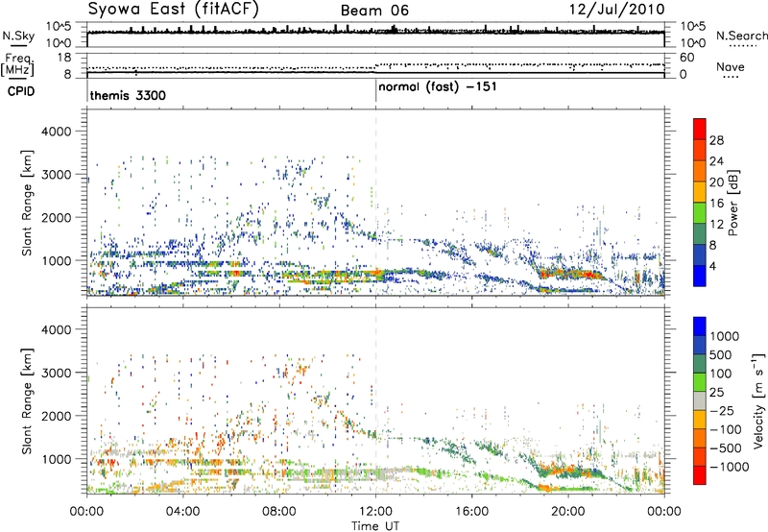Click the '60' Nave axis tick
The height and width of the screenshot is (532, 768).
point(686,58)
